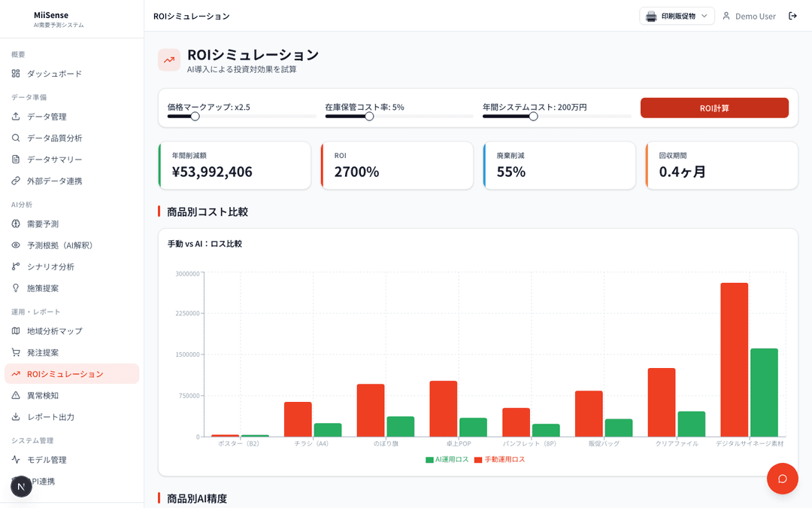Click 手動 vs AI：ロス比較 chart title
Screen dimensions: 812x508
pos(205,244)
